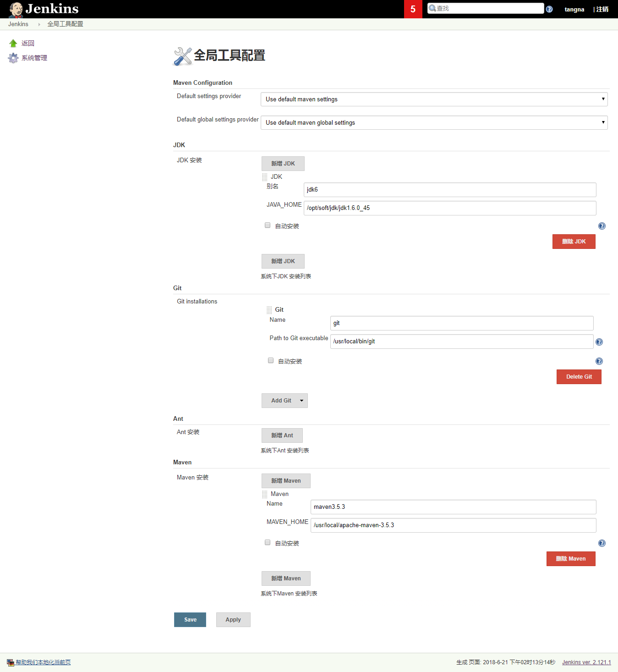Viewport: 618px width, 672px height.
Task: Open the 系统管理 sidebar link
Action: click(x=34, y=58)
